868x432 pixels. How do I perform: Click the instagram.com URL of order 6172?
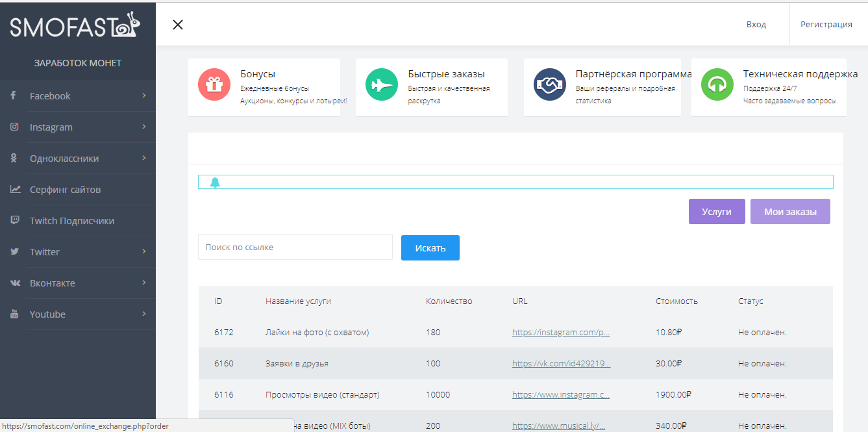(x=561, y=332)
